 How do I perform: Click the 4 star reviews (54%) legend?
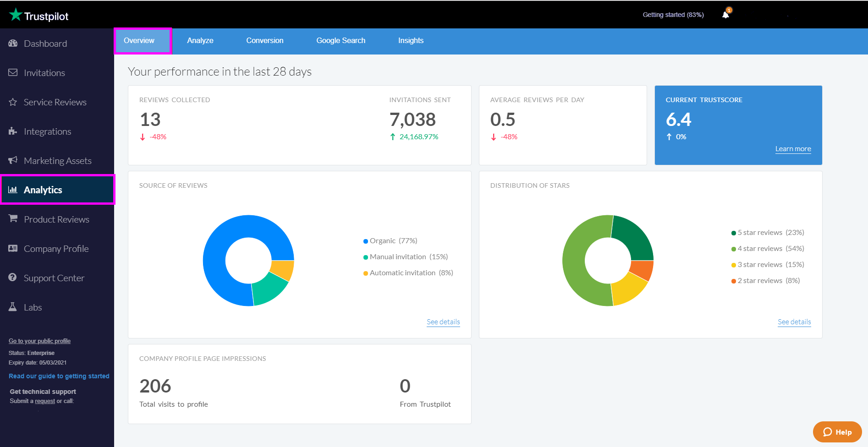click(x=768, y=249)
